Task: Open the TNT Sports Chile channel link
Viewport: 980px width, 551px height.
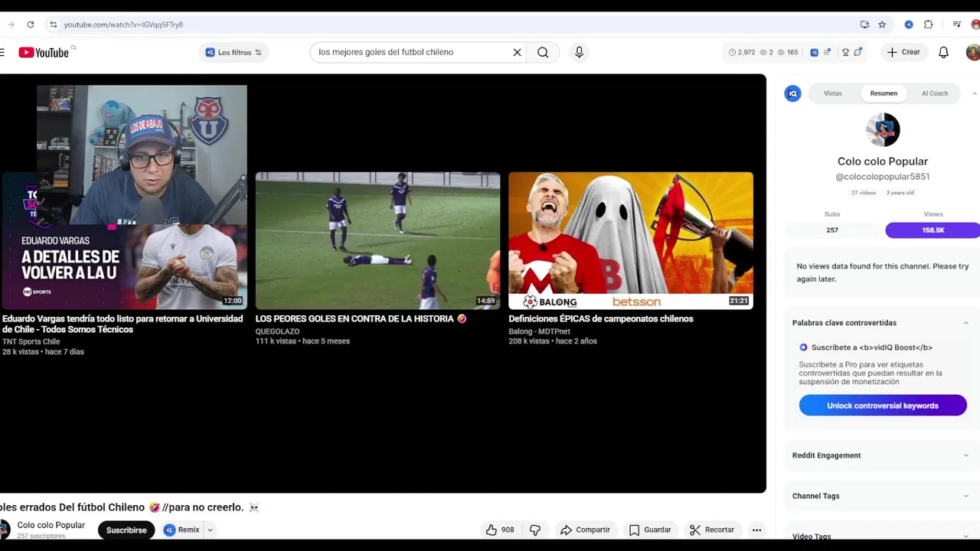Action: point(31,341)
